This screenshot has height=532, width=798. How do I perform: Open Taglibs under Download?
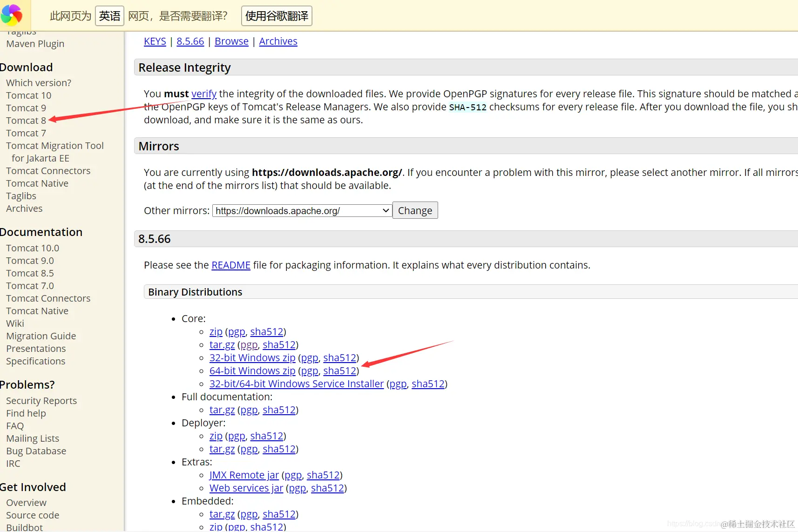coord(21,196)
